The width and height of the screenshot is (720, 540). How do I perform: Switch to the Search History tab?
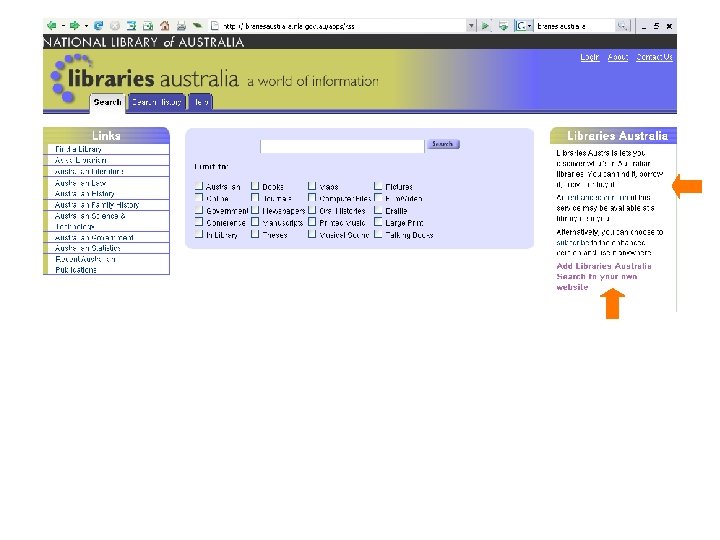[157, 102]
